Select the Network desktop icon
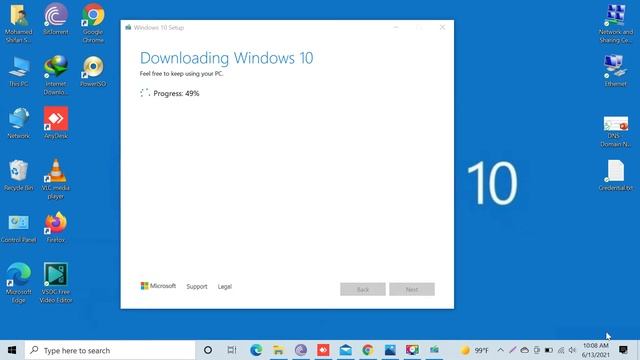 coord(18,123)
